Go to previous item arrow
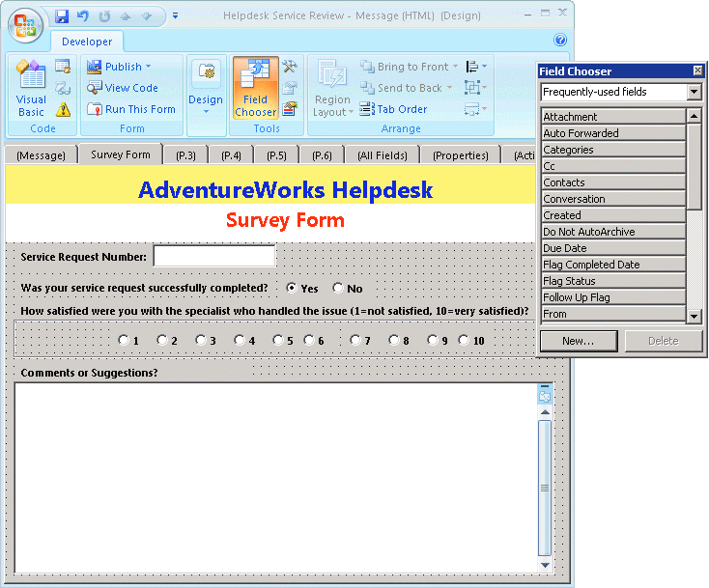This screenshot has height=588, width=709. point(126,16)
